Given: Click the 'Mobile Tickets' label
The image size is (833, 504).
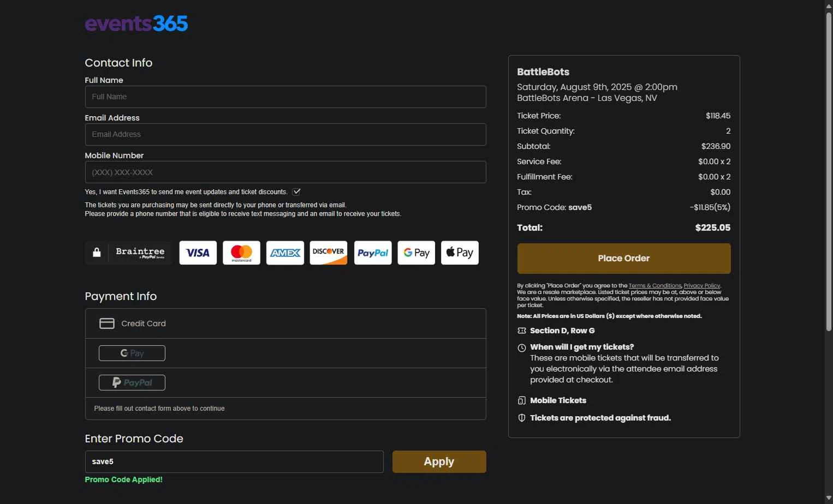Looking at the screenshot, I should tap(558, 400).
